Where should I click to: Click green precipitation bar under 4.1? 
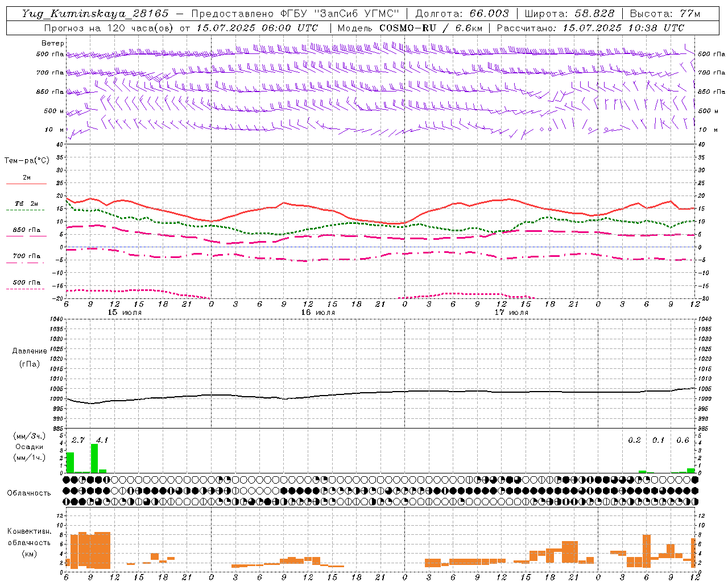point(94,458)
